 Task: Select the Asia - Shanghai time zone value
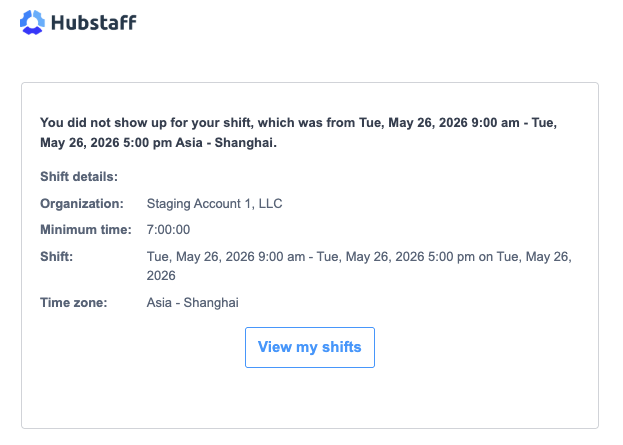click(193, 303)
